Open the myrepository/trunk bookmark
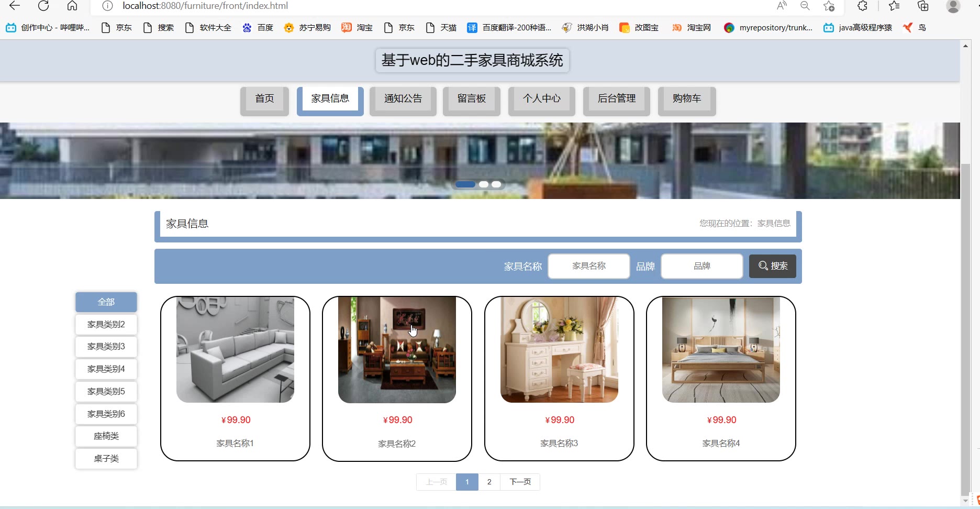 click(768, 28)
